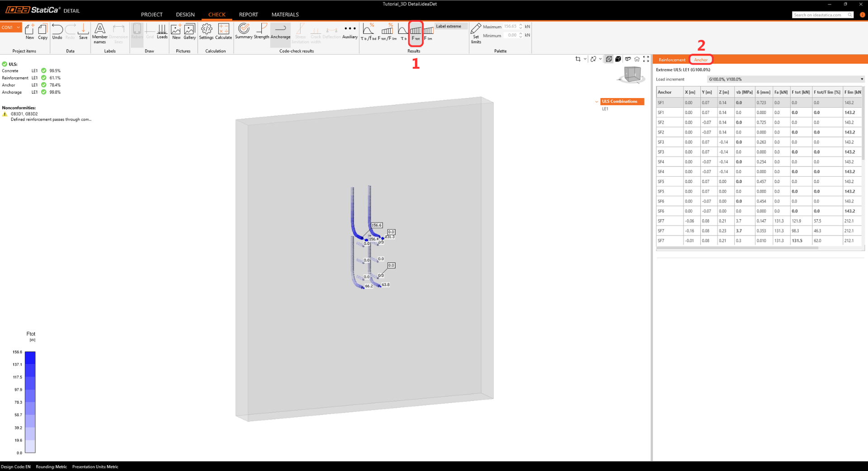Toggle solid shaded view
This screenshot has height=471, width=868.
(618, 59)
